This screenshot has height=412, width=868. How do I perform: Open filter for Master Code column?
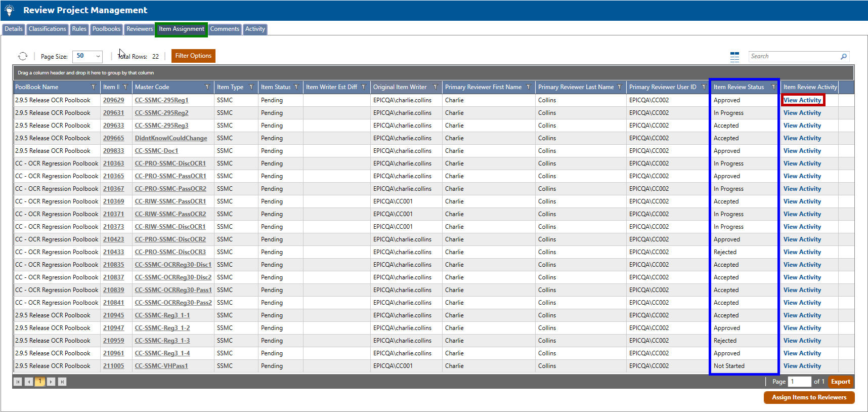(x=207, y=87)
